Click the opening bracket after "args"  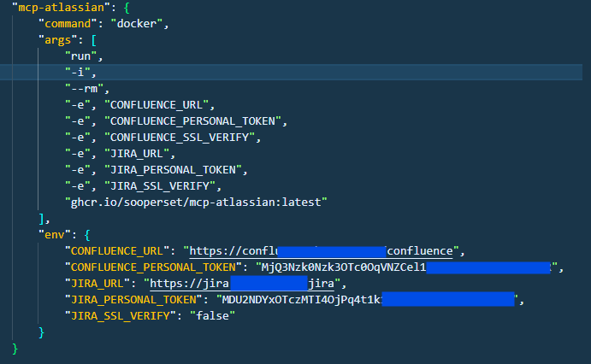point(94,40)
